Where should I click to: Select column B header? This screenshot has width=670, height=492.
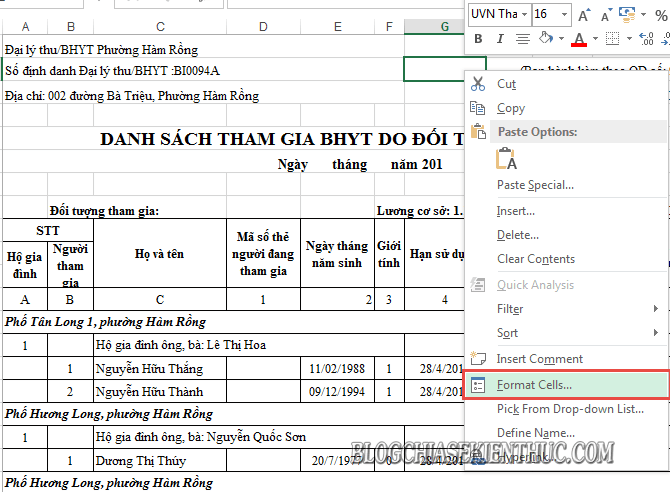(x=71, y=27)
